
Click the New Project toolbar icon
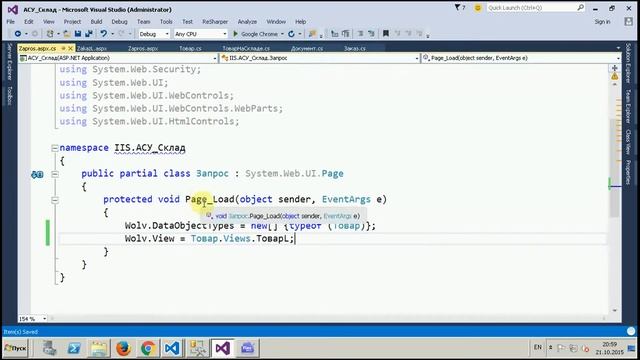coord(50,34)
